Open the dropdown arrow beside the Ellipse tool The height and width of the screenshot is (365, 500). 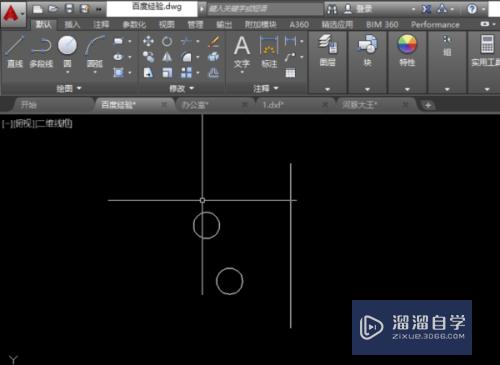pos(130,57)
